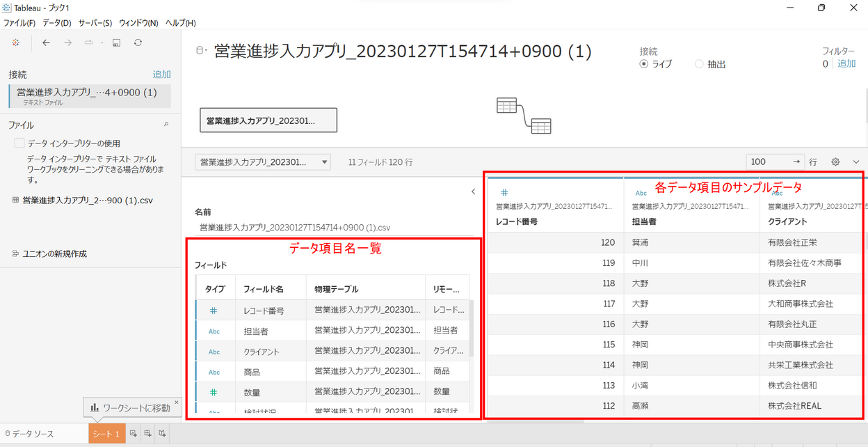Click 追加 link next to 接続
Viewport: 868px width, 447px height.
pyautogui.click(x=161, y=74)
